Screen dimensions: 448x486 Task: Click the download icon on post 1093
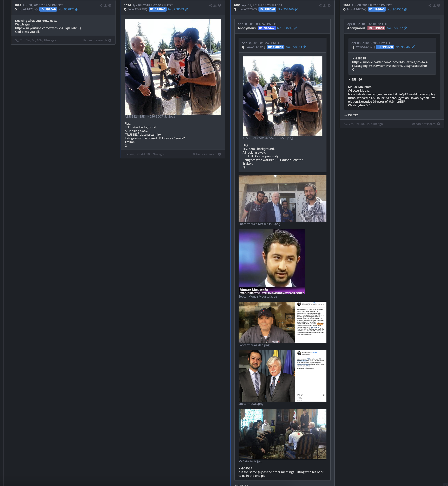click(x=105, y=5)
